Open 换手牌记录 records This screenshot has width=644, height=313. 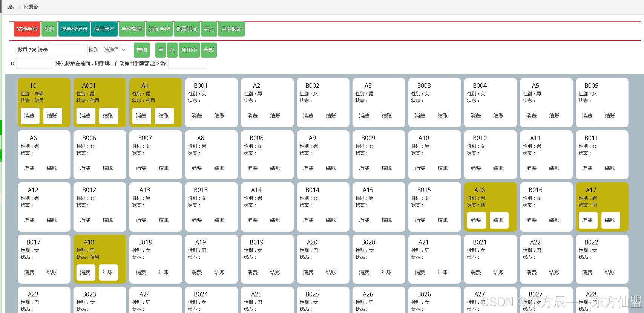74,29
